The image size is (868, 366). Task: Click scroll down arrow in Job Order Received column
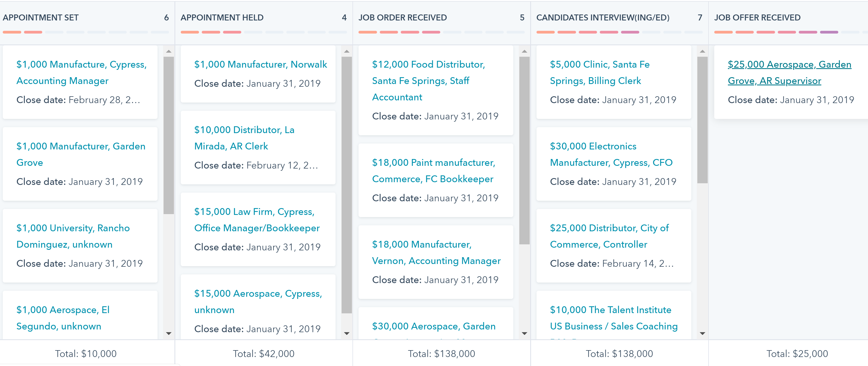[524, 333]
